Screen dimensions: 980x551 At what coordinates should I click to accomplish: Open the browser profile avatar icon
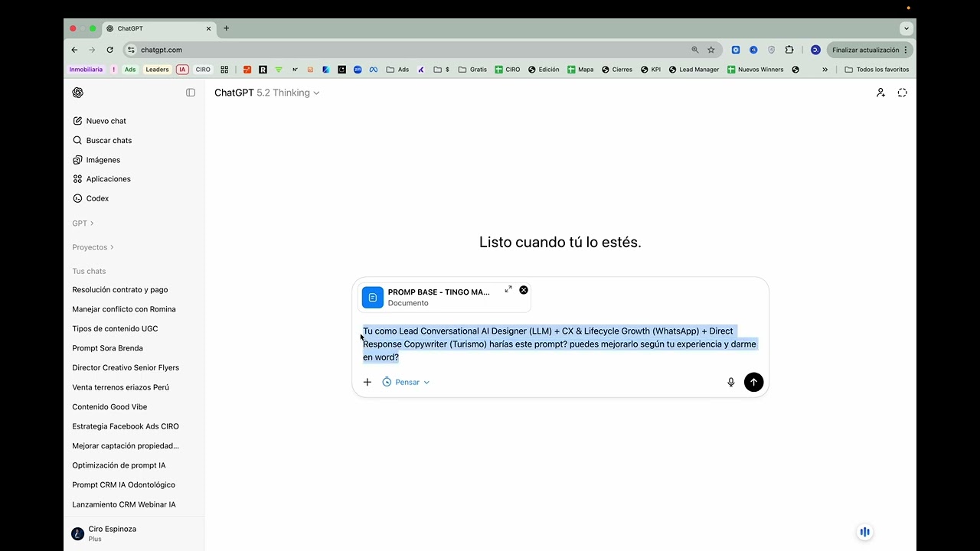tap(815, 50)
